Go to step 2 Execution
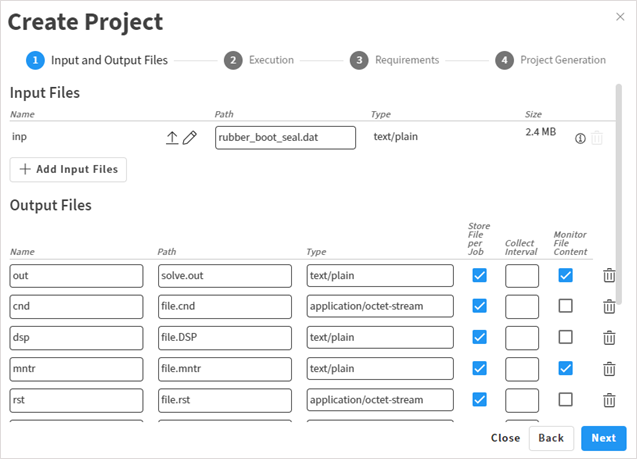The width and height of the screenshot is (637, 459). 259,60
